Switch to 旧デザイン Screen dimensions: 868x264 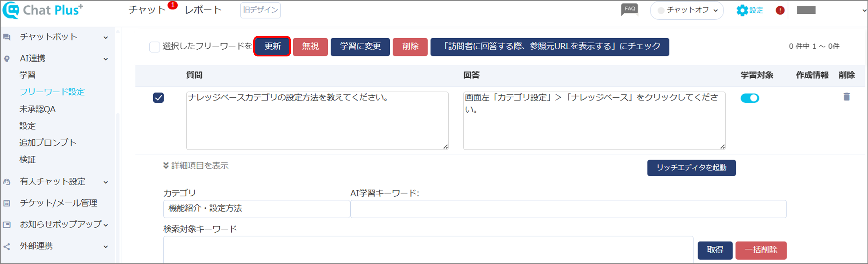260,10
